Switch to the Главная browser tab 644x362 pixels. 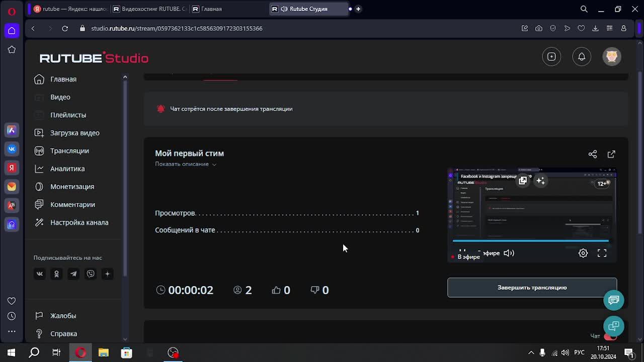229,9
